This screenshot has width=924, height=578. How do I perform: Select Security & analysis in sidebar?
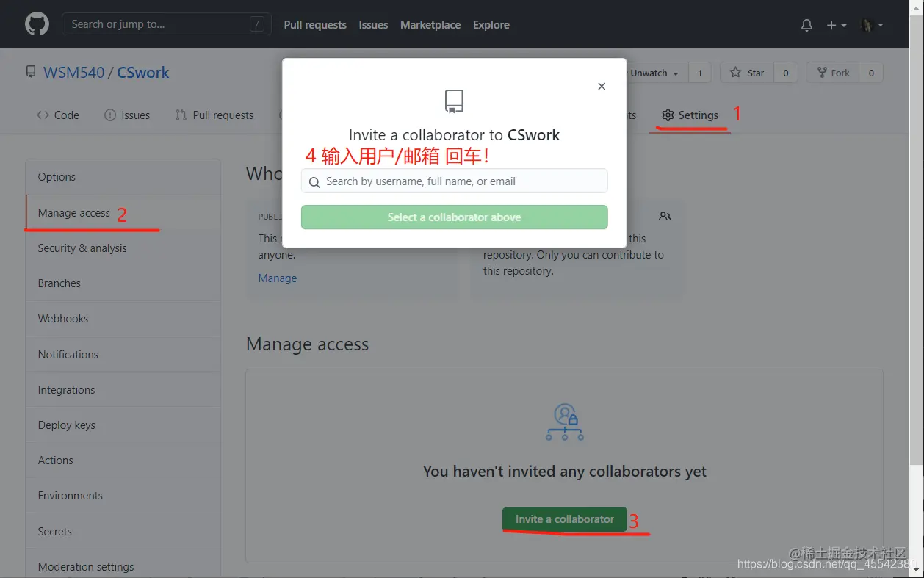(x=123, y=248)
